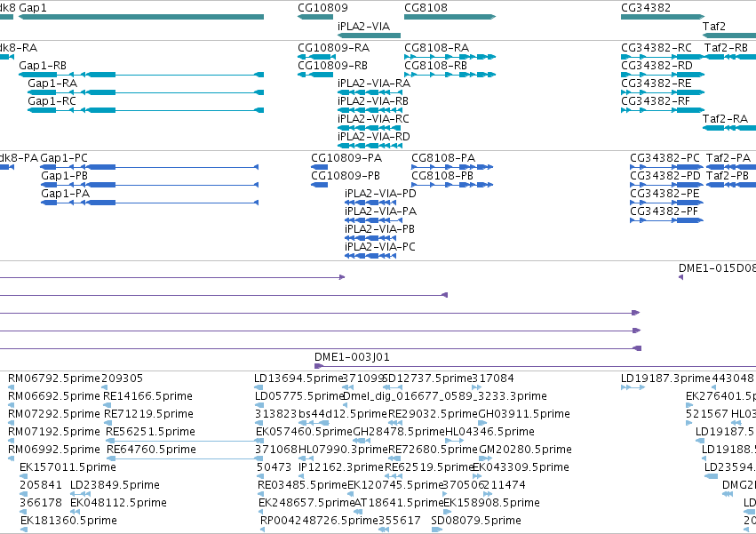This screenshot has width=756, height=534.
Task: Select EST label RE14166.5prime
Action: pyautogui.click(x=148, y=396)
